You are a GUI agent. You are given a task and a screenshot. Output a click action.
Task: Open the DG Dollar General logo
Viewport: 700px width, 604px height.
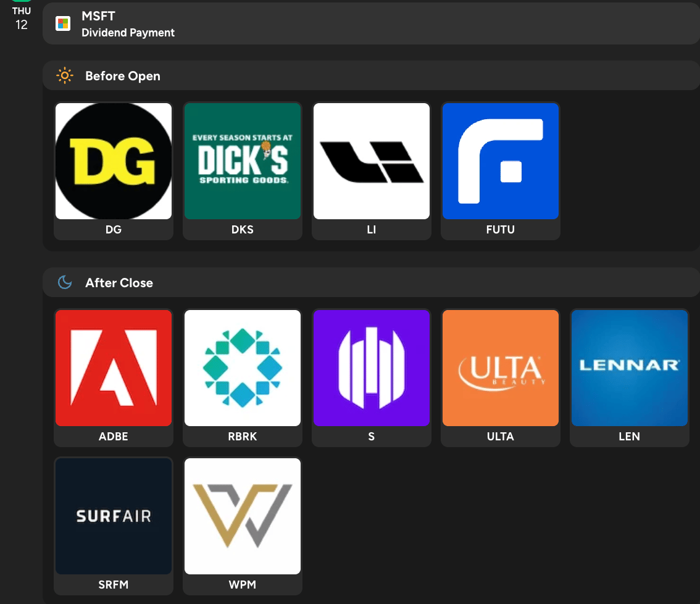[x=114, y=161]
